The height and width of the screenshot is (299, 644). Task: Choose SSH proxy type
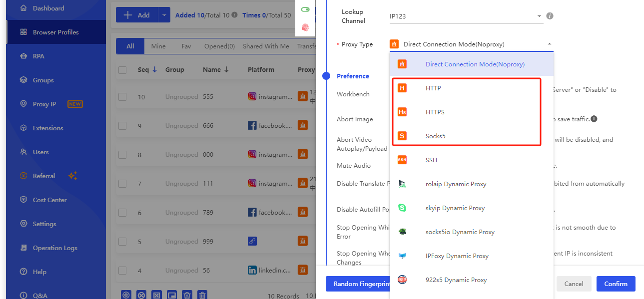pyautogui.click(x=472, y=160)
